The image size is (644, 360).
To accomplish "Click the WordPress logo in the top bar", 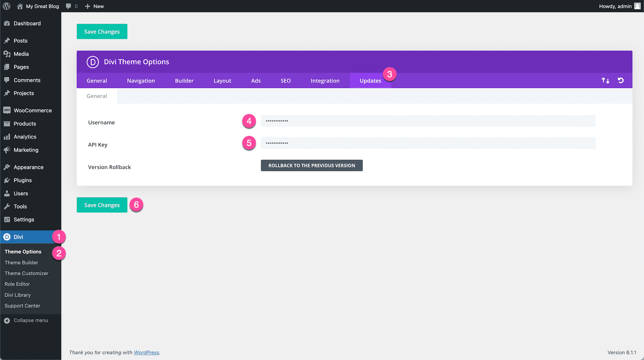I will [x=6, y=6].
